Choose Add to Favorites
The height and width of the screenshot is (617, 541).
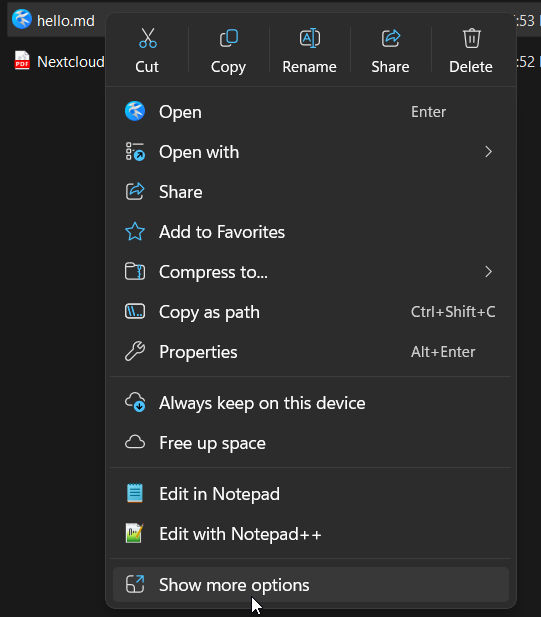(x=311, y=232)
